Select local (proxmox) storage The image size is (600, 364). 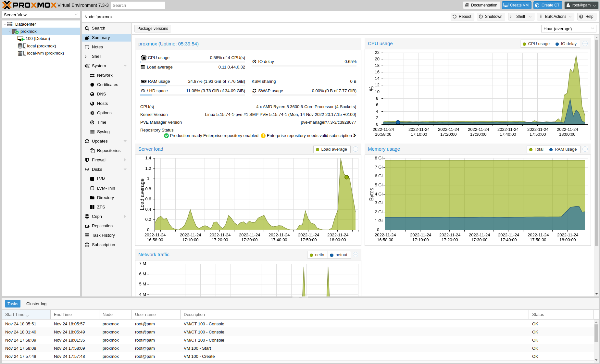pos(41,46)
